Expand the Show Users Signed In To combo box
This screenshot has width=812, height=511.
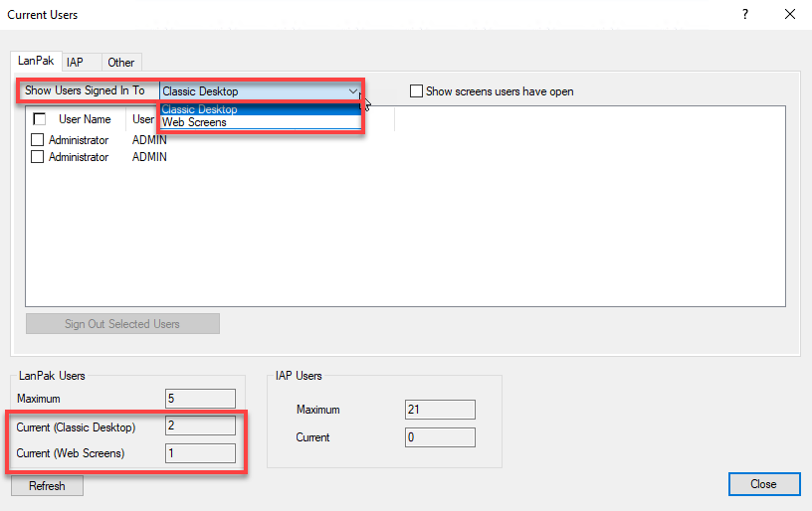[x=260, y=91]
